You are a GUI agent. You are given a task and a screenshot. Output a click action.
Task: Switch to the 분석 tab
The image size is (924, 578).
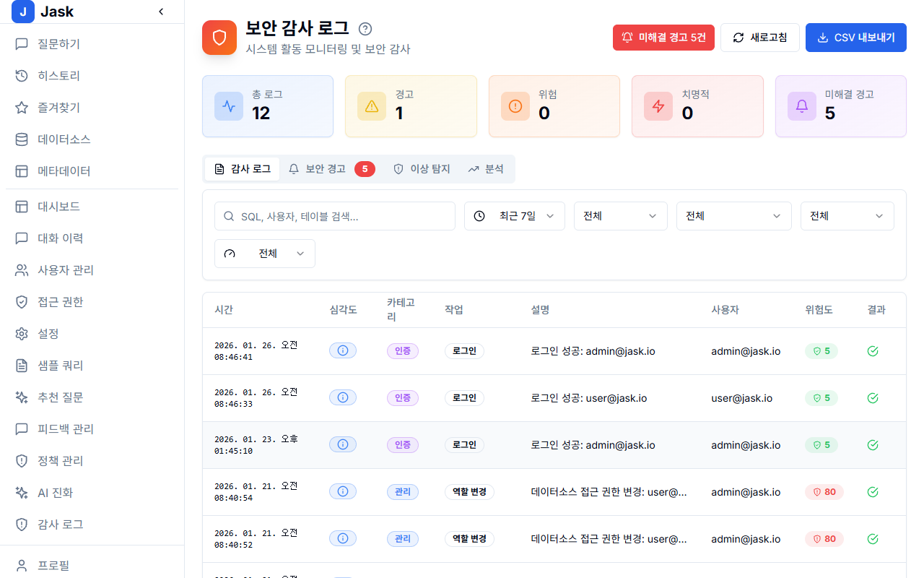tap(486, 169)
